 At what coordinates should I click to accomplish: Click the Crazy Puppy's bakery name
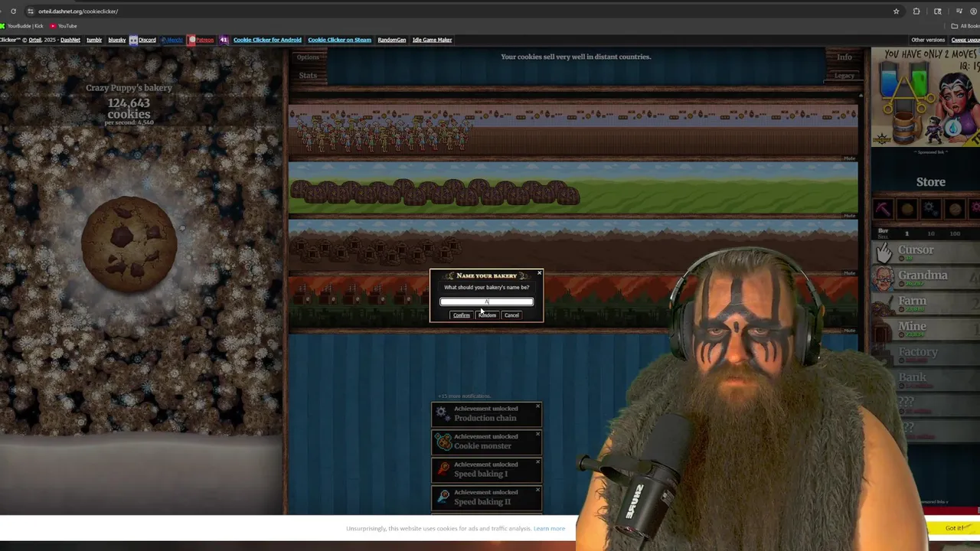click(x=129, y=88)
